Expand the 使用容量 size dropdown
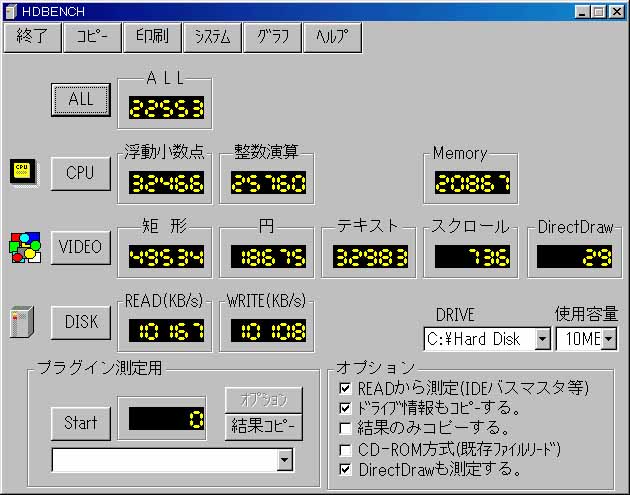Viewport: 630px width, 495px height. (608, 339)
